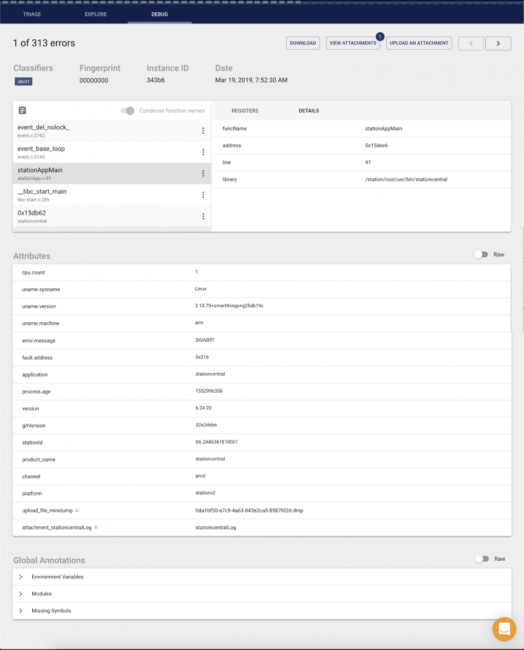
Task: Switch to the Triage tab
Action: [x=32, y=14]
